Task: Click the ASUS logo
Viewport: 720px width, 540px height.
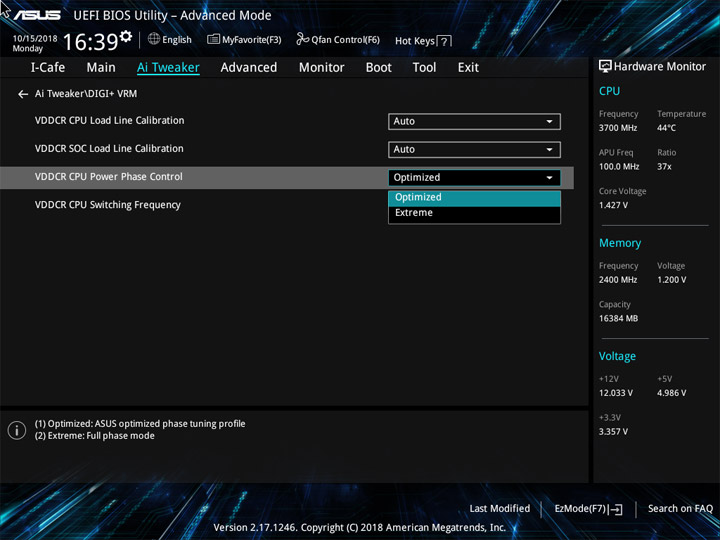Action: point(37,15)
